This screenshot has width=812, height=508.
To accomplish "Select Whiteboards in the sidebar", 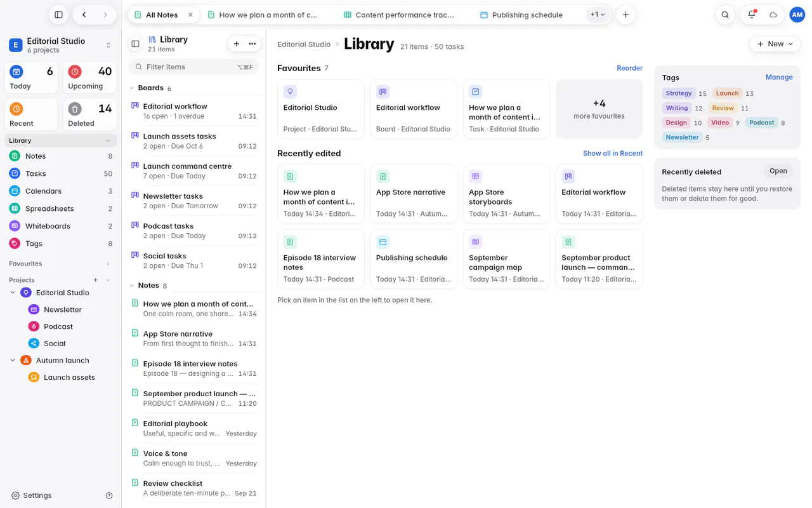I will (x=61, y=226).
